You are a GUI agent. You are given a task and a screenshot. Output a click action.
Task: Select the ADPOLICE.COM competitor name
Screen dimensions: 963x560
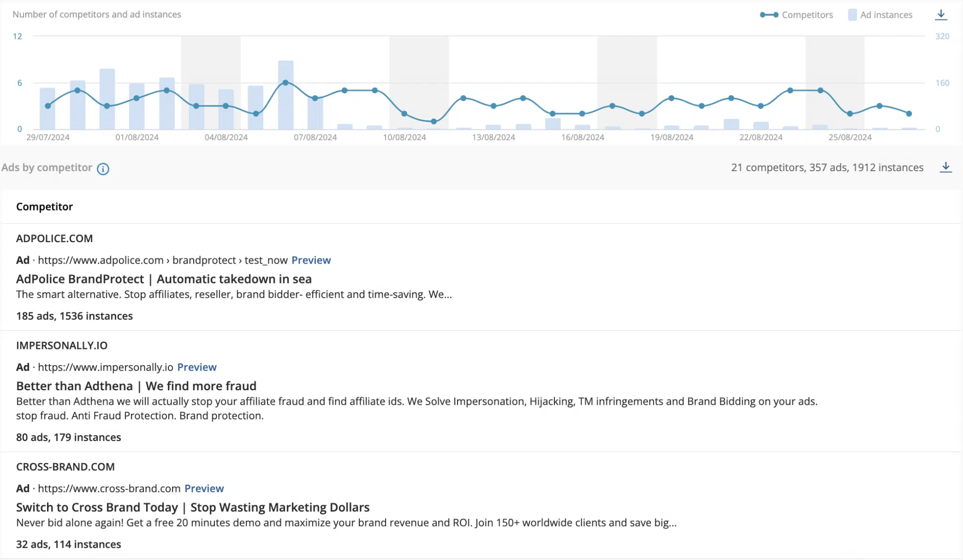point(54,238)
